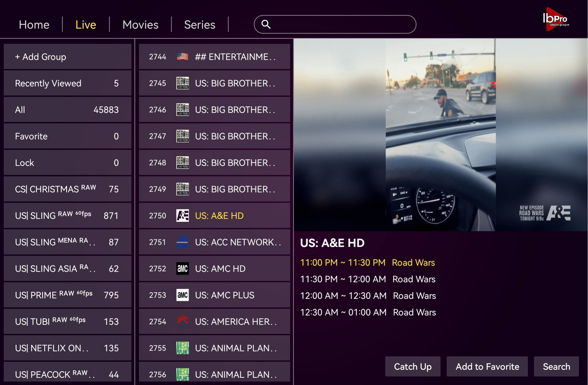Click the Big Brother logo on channel 2745
The image size is (588, 385).
coord(183,83)
